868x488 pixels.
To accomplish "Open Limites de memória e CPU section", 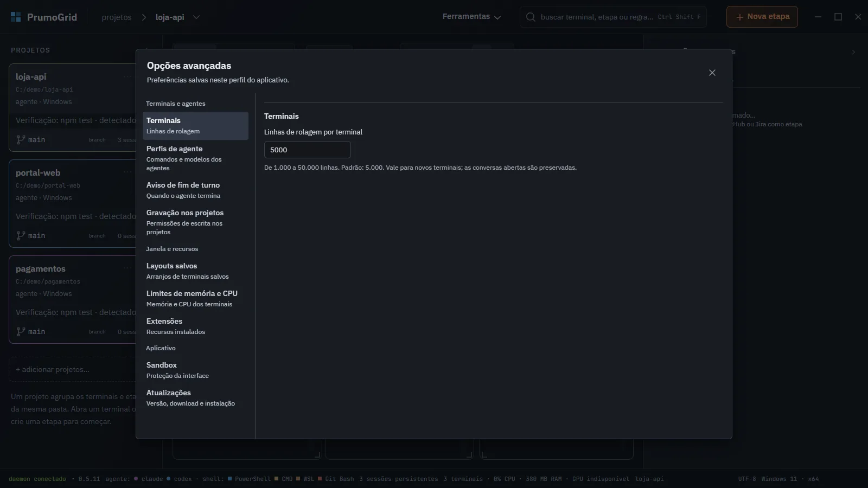I will click(195, 299).
